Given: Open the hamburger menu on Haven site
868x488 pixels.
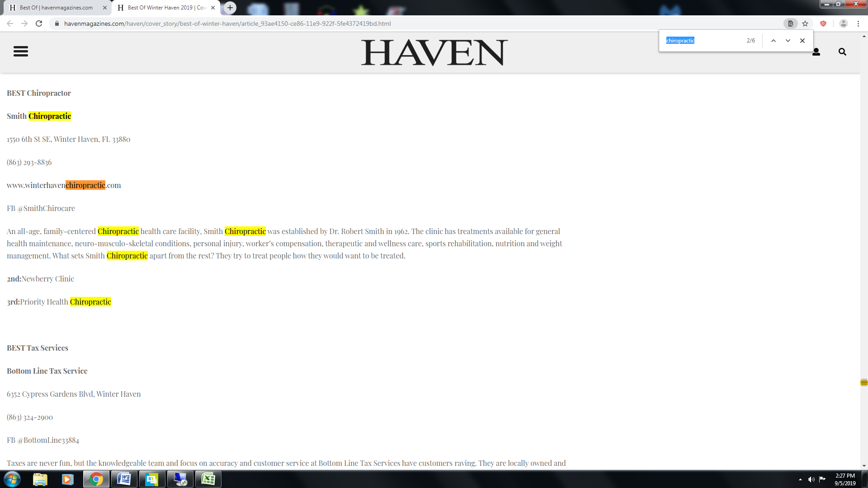Looking at the screenshot, I should [21, 52].
